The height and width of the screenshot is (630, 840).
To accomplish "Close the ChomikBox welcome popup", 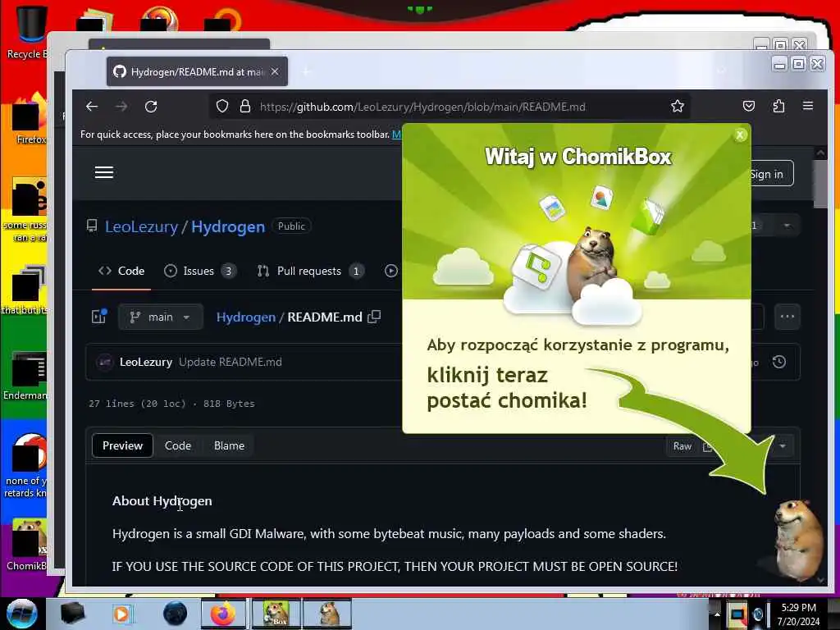I will pos(740,135).
